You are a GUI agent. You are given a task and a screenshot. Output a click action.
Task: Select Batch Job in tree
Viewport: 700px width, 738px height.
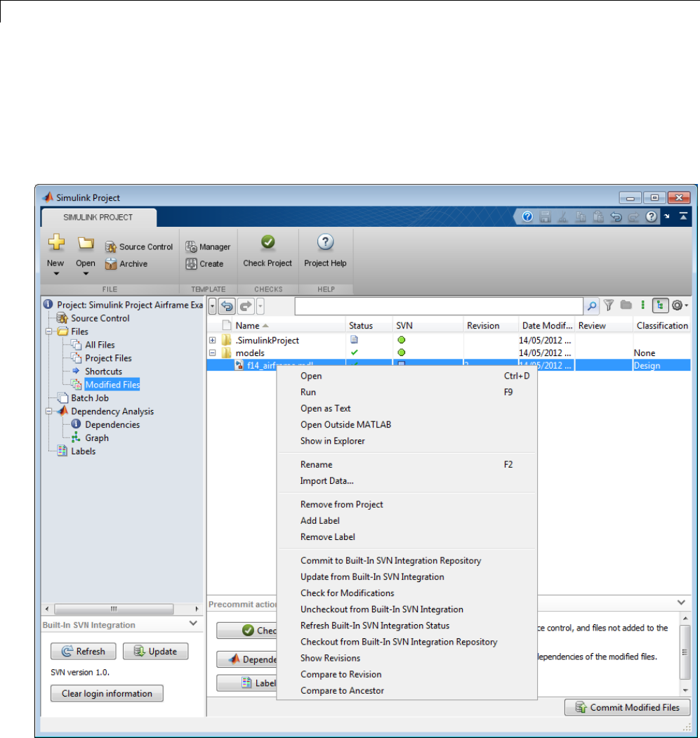click(89, 397)
